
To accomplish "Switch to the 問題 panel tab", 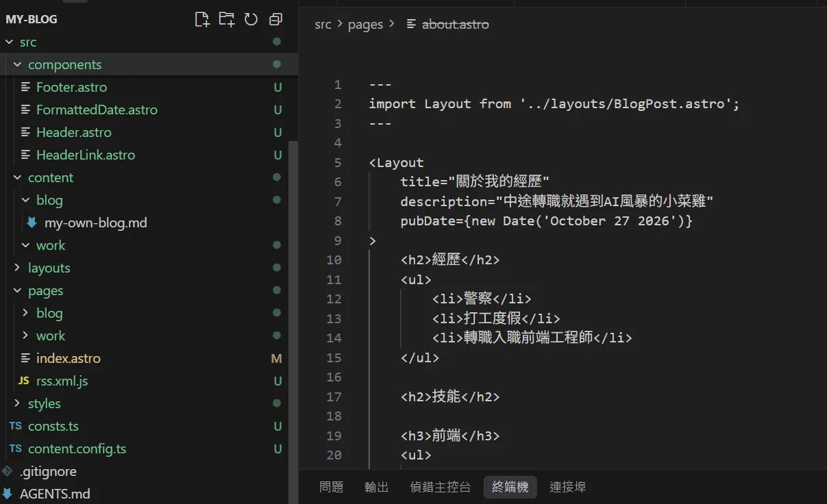I will (332, 487).
